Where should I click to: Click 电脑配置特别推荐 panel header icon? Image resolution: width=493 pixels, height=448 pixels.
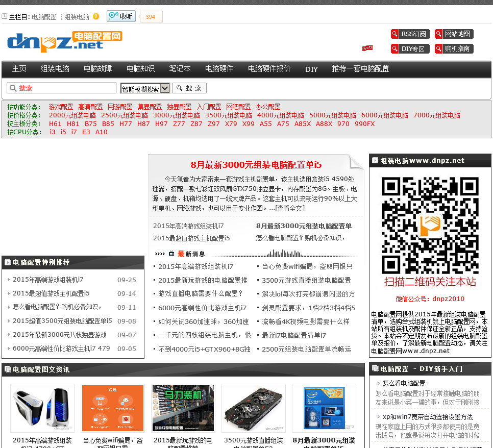pyautogui.click(x=8, y=262)
